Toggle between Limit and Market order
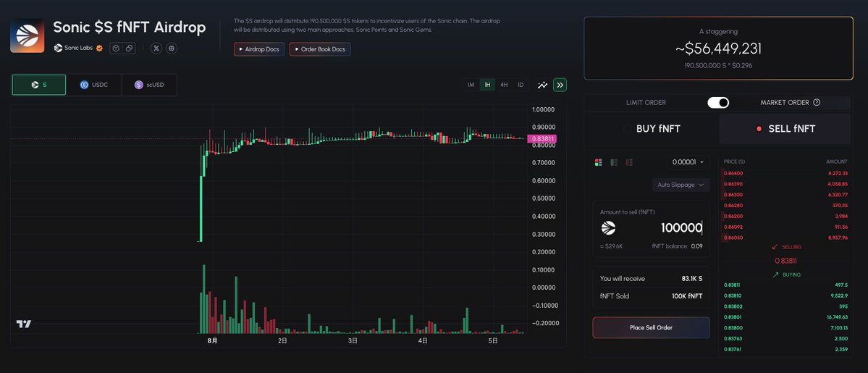Viewport: 868px width, 373px height. tap(718, 103)
